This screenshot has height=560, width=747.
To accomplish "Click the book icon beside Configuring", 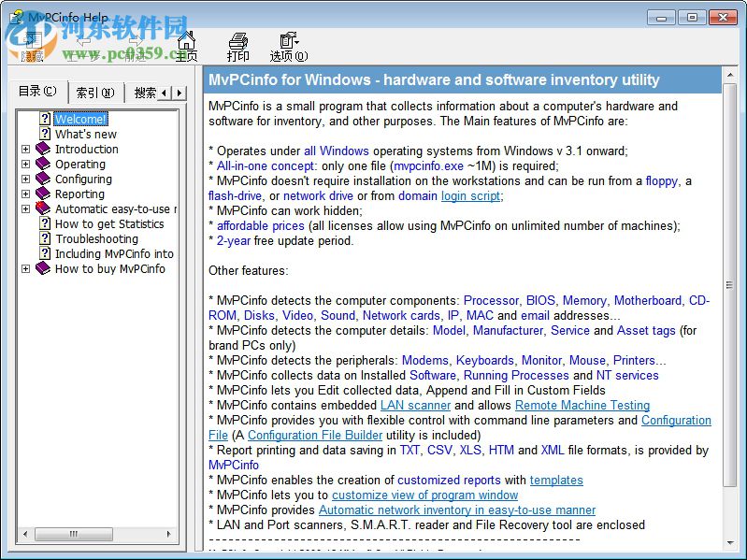I will pos(43,179).
